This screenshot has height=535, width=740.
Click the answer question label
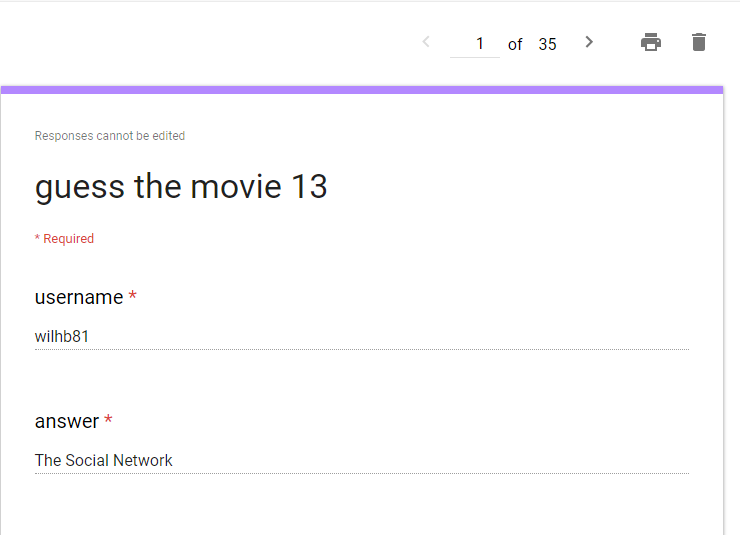coord(67,421)
